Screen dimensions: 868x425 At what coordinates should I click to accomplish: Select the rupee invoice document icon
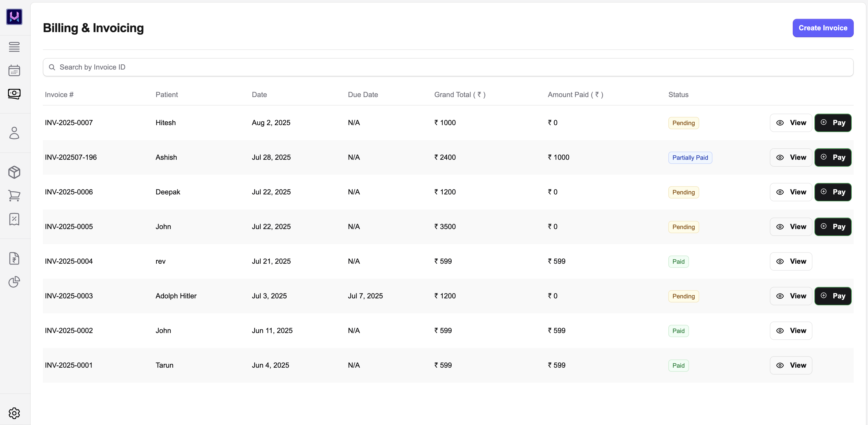click(x=14, y=258)
